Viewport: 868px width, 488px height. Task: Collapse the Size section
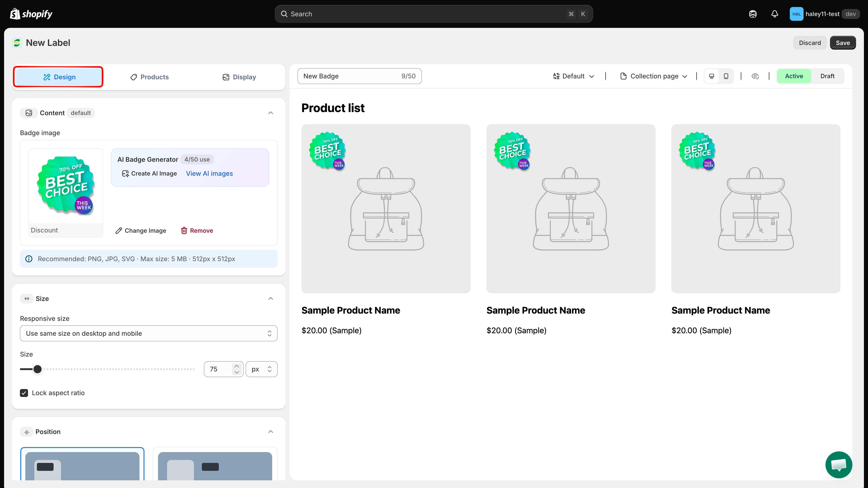271,298
